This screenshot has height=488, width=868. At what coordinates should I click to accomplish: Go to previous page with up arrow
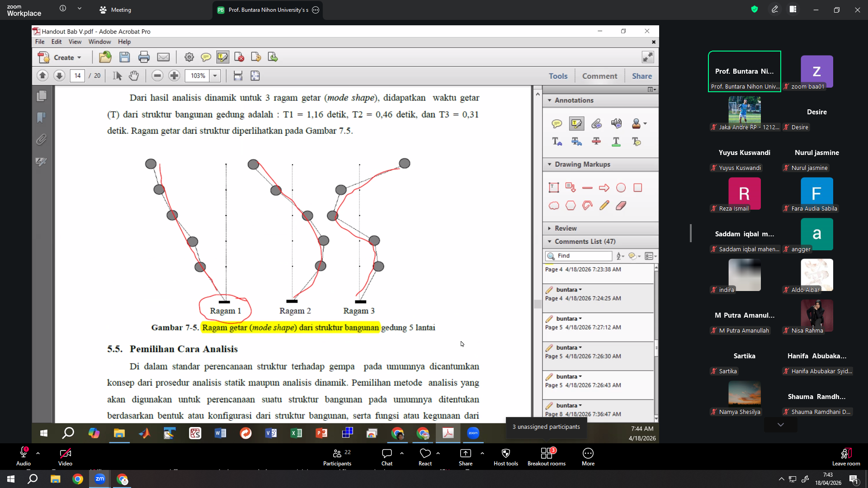(x=42, y=75)
